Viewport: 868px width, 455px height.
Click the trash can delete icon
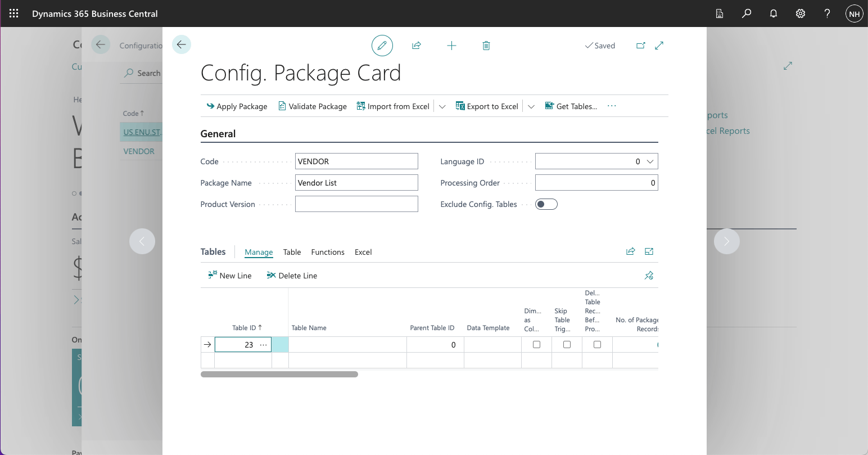[486, 46]
